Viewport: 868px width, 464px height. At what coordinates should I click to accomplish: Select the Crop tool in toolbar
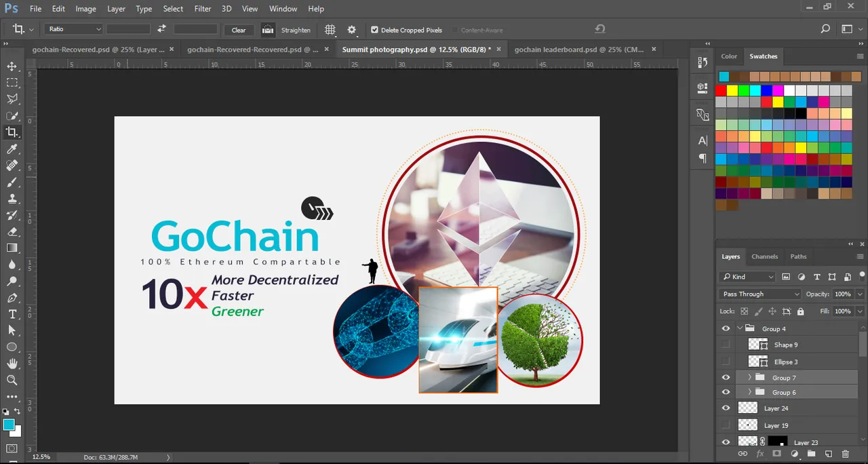[12, 132]
